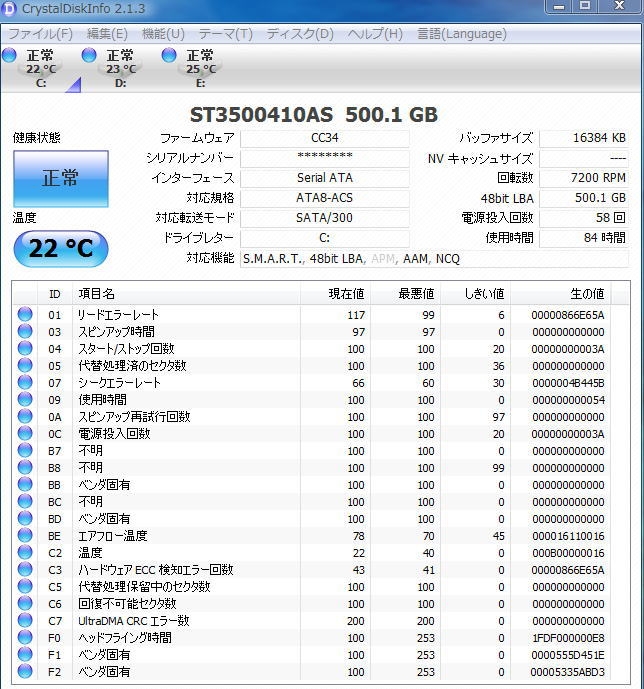This screenshot has height=689, width=644.
Task: Click the AAM feature text
Action: [415, 259]
